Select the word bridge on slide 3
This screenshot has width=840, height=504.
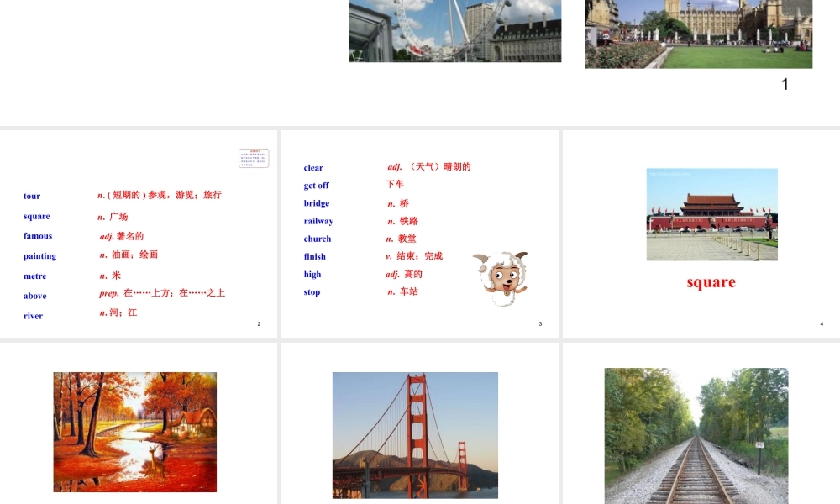coord(316,202)
